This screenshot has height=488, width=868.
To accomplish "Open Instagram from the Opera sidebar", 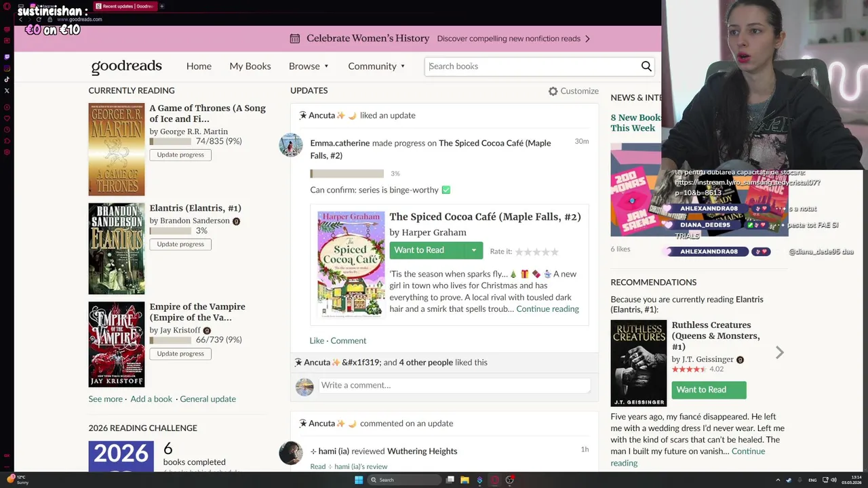I will [x=7, y=68].
